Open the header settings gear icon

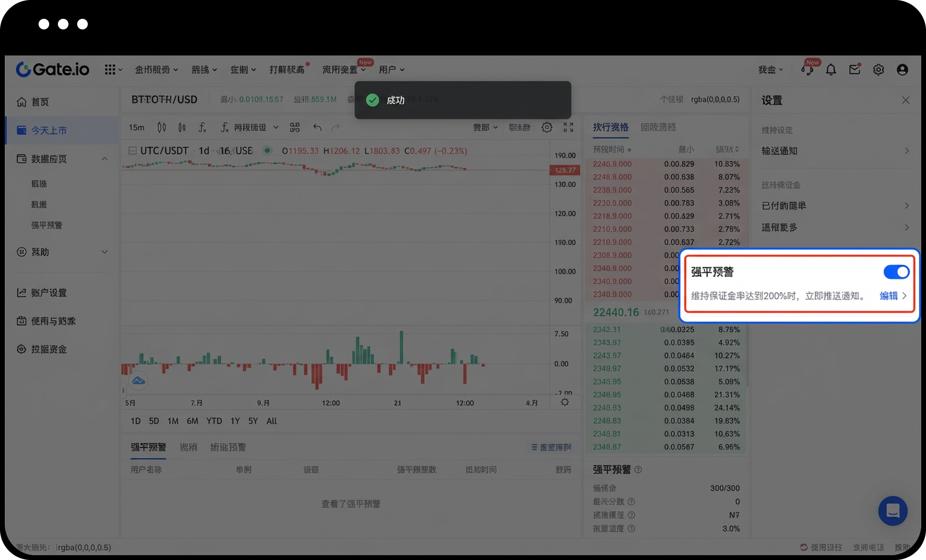point(878,70)
